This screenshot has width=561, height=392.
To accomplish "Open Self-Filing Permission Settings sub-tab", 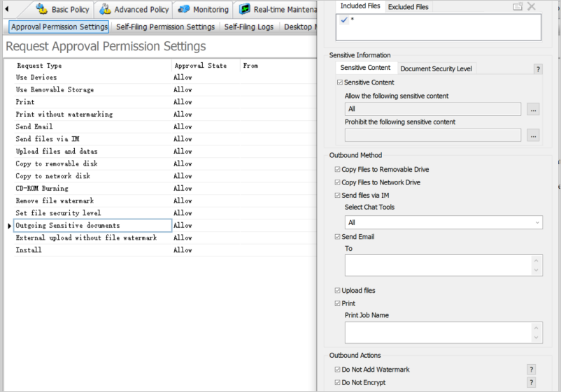I will click(165, 27).
